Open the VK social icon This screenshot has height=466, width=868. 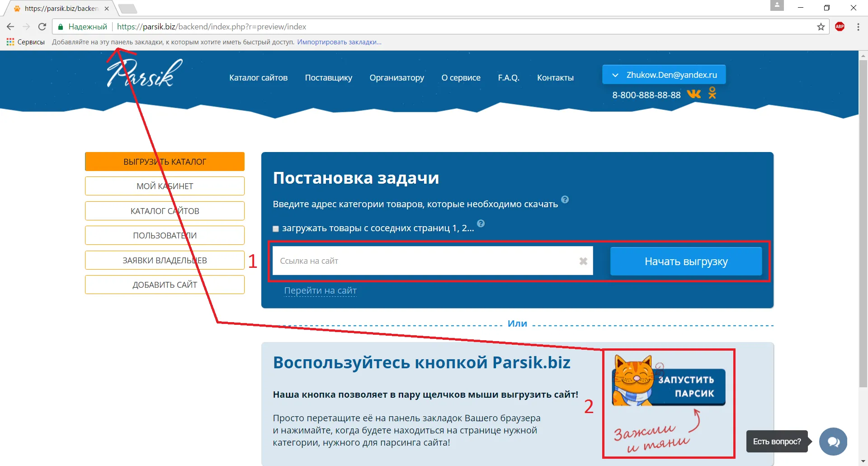pyautogui.click(x=693, y=94)
